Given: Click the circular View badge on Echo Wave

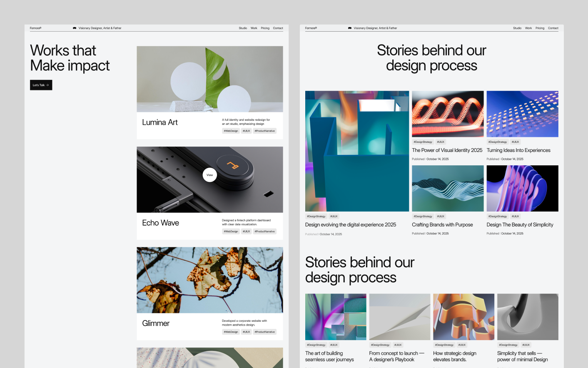Looking at the screenshot, I should [210, 175].
